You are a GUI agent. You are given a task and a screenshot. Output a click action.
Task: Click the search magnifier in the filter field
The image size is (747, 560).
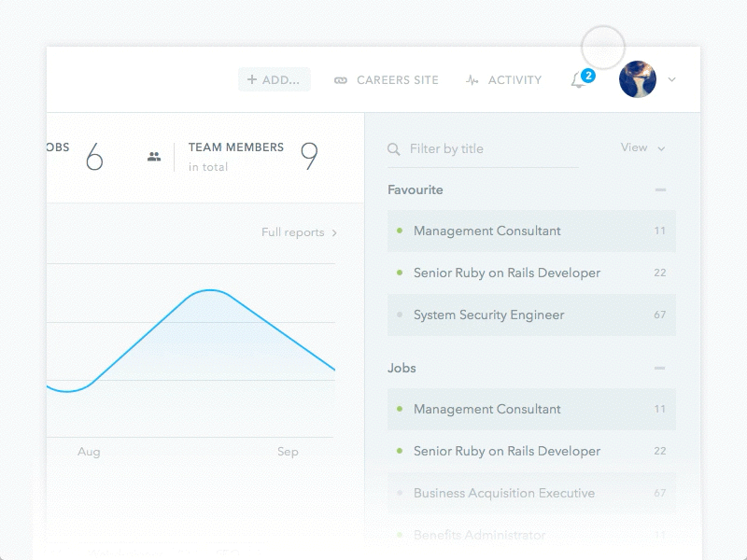point(393,147)
